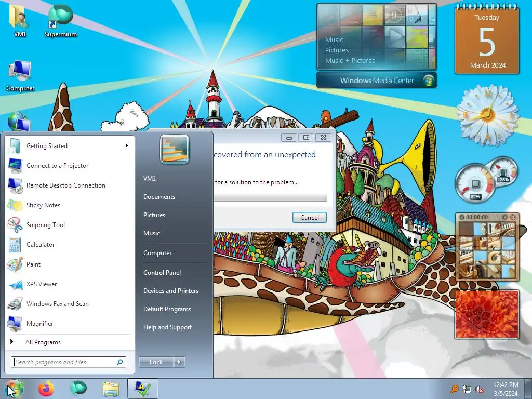Click the Show desktop strip
Viewport: 532px width, 399px height.
tap(528, 389)
